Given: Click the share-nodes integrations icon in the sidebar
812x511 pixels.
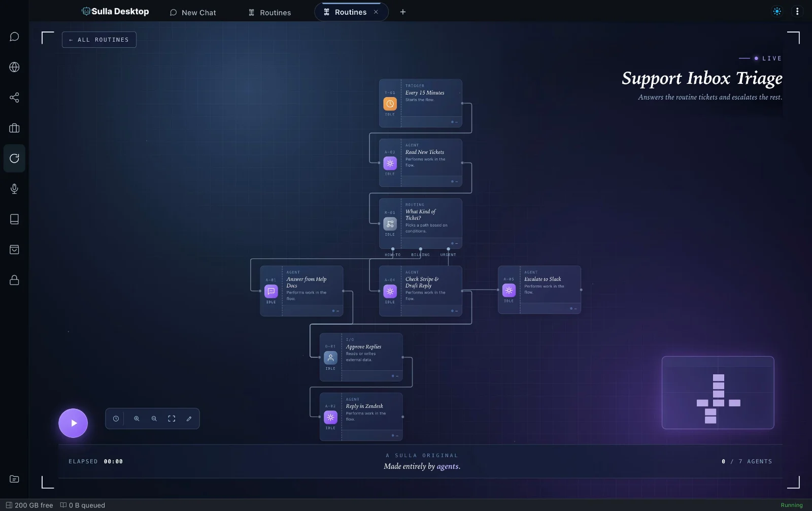Looking at the screenshot, I should point(14,98).
